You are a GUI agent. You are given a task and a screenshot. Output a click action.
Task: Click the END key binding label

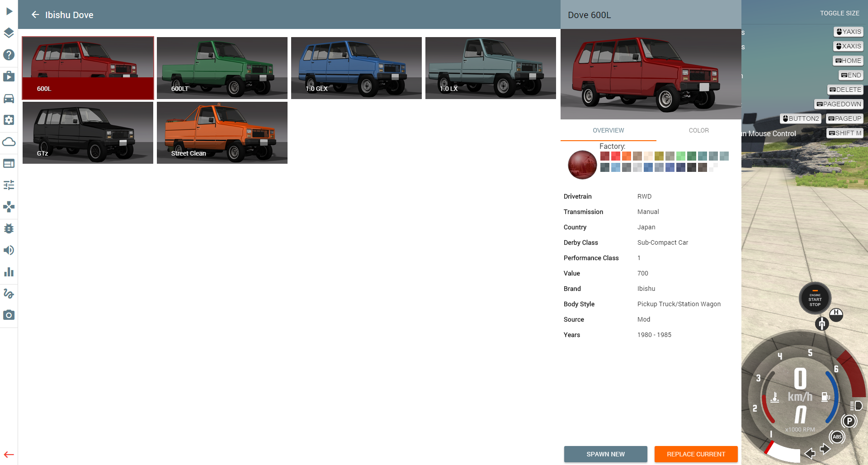point(851,75)
